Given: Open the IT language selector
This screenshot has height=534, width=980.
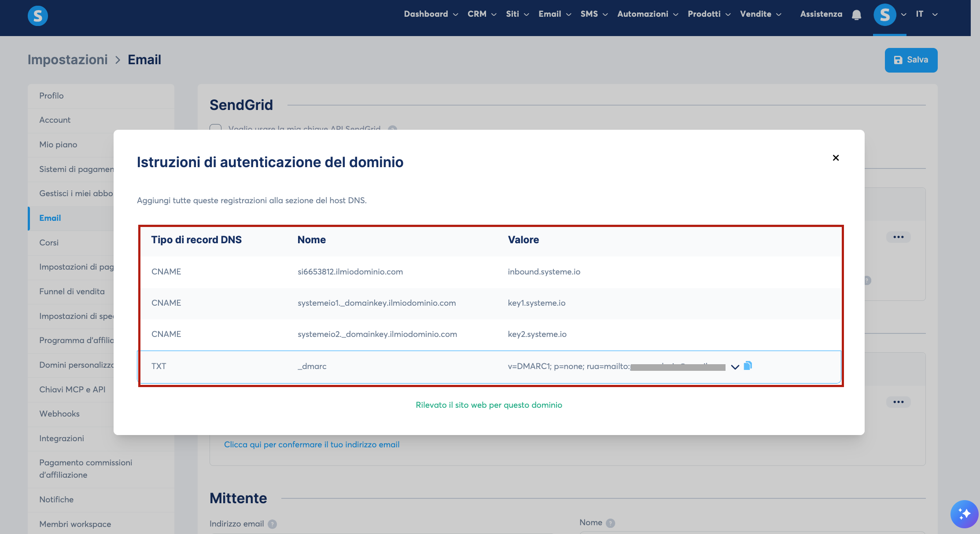Looking at the screenshot, I should pos(926,14).
